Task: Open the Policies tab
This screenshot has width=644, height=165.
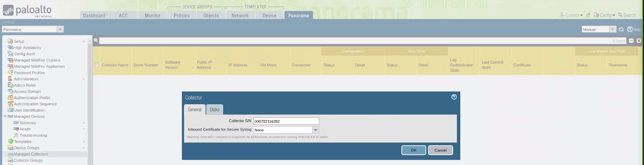Action: point(182,15)
